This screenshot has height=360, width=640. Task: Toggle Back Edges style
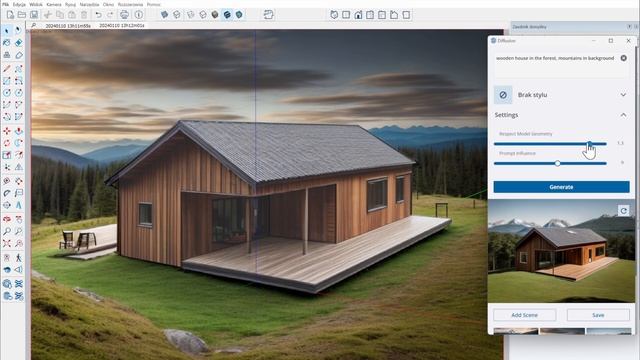177,15
